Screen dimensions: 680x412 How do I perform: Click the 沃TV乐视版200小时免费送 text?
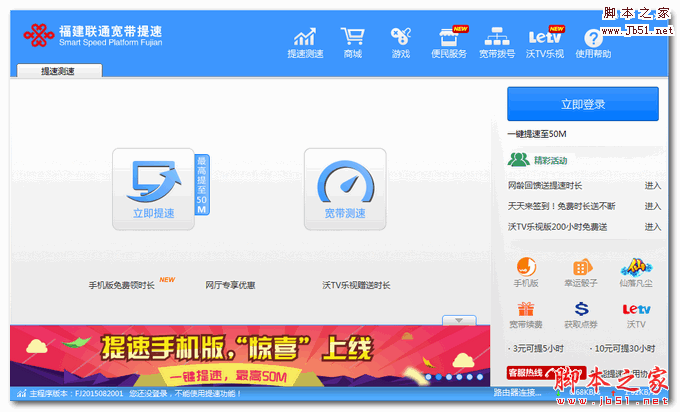(x=557, y=227)
